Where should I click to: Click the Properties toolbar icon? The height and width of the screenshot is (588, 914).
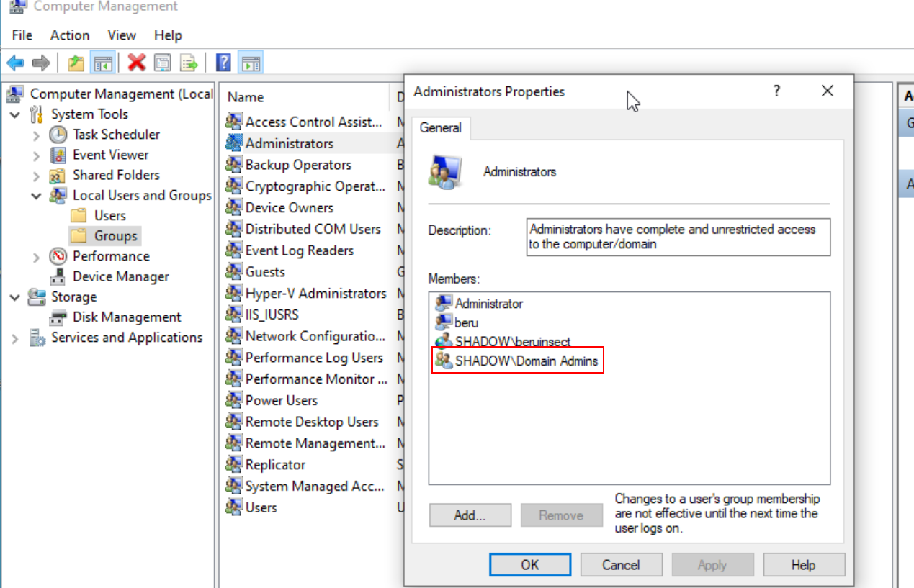pyautogui.click(x=163, y=63)
